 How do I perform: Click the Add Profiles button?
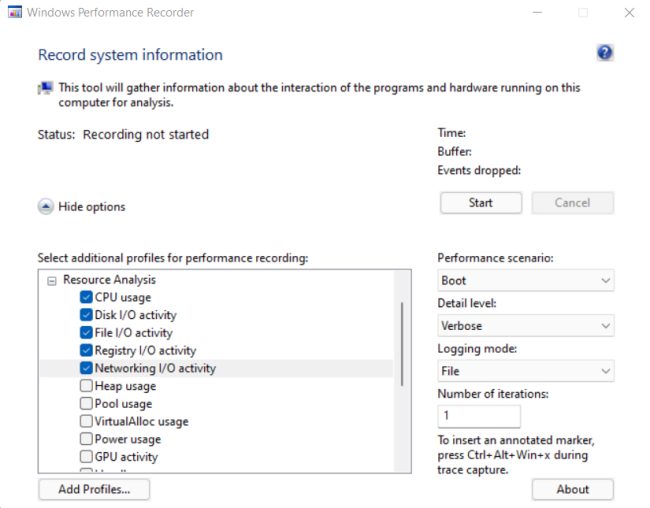[x=93, y=489]
